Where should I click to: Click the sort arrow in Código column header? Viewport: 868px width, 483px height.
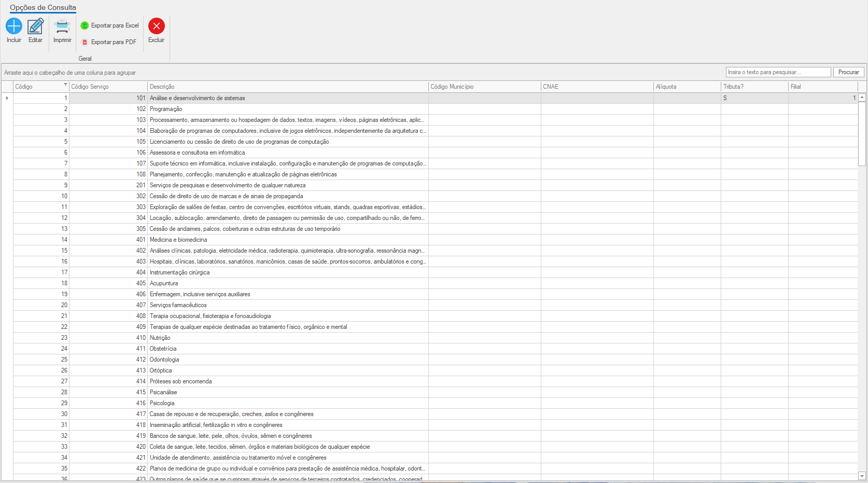coord(65,85)
